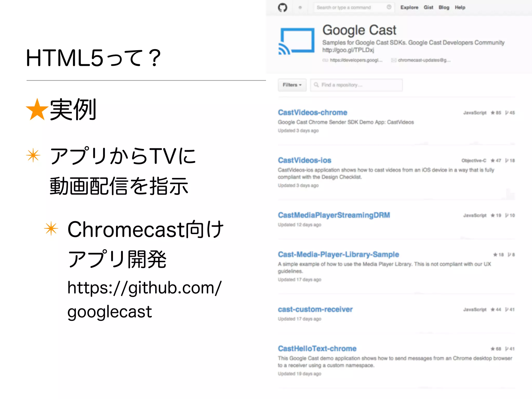
Task: Click the 'https://github.com/googlecast' URL text
Action: [144, 300]
